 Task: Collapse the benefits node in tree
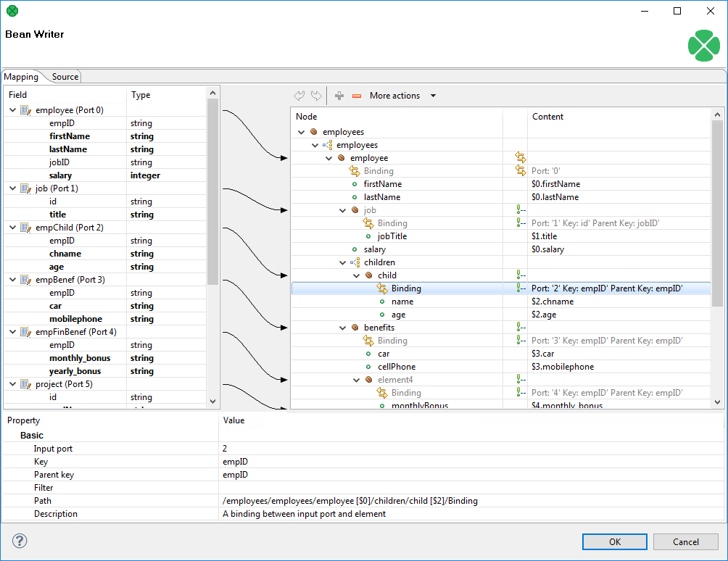coord(343,328)
